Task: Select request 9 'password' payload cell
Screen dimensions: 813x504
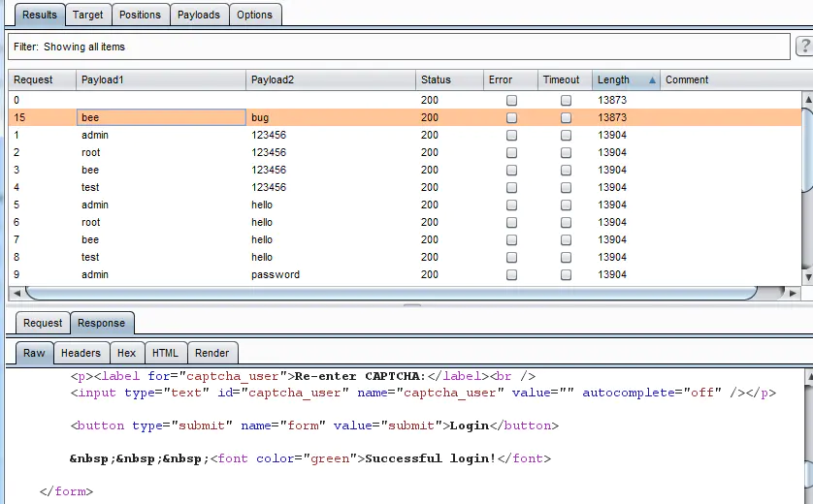Action: pyautogui.click(x=330, y=274)
